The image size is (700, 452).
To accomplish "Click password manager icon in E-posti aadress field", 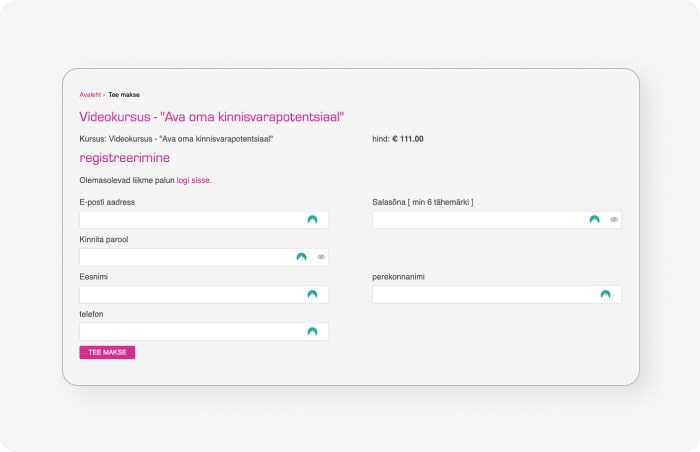I will 312,219.
